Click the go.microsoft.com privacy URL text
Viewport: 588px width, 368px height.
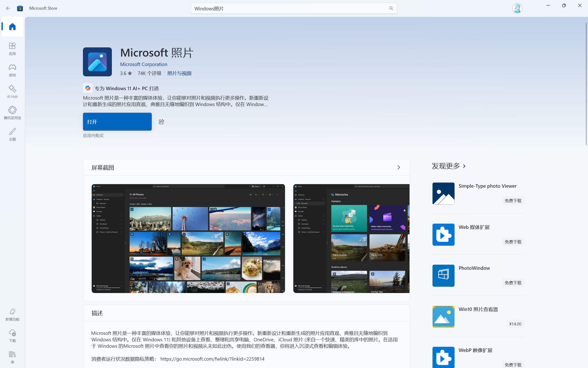(212, 359)
